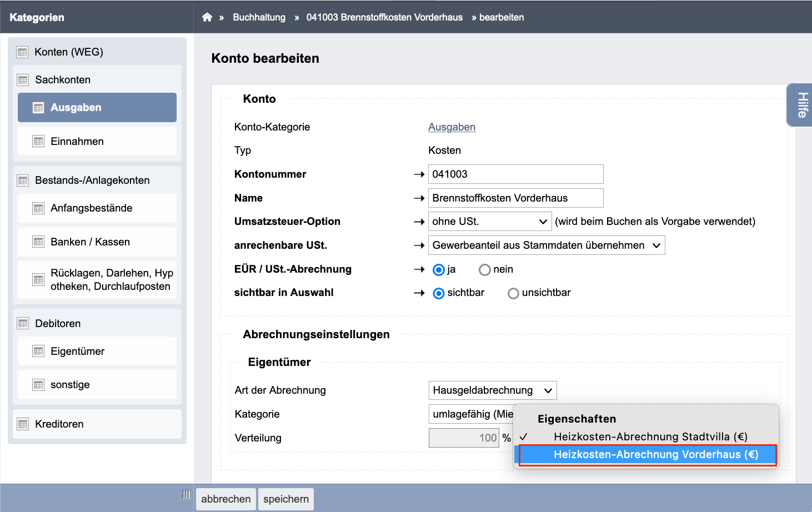The height and width of the screenshot is (512, 812).
Task: Go to home via house icon
Action: [207, 17]
